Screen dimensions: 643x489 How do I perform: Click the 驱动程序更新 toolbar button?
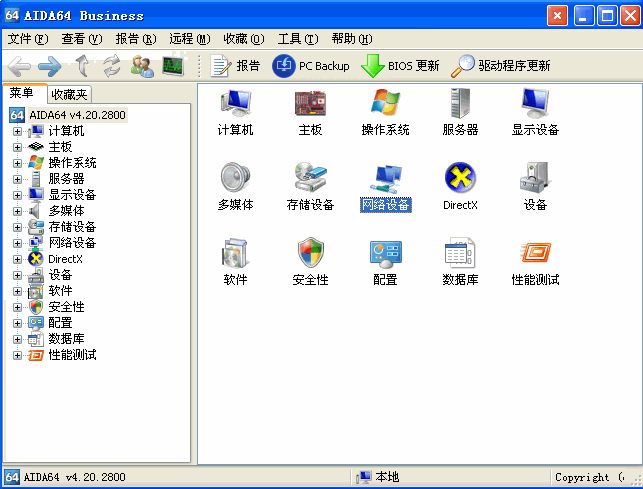tap(500, 66)
